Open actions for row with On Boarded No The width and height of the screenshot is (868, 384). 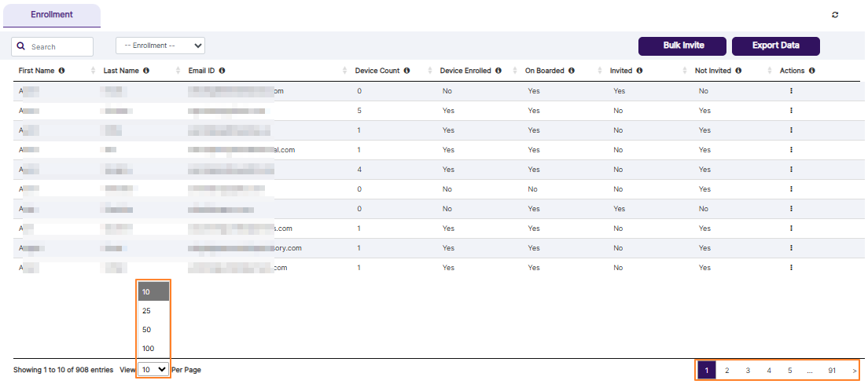point(791,189)
